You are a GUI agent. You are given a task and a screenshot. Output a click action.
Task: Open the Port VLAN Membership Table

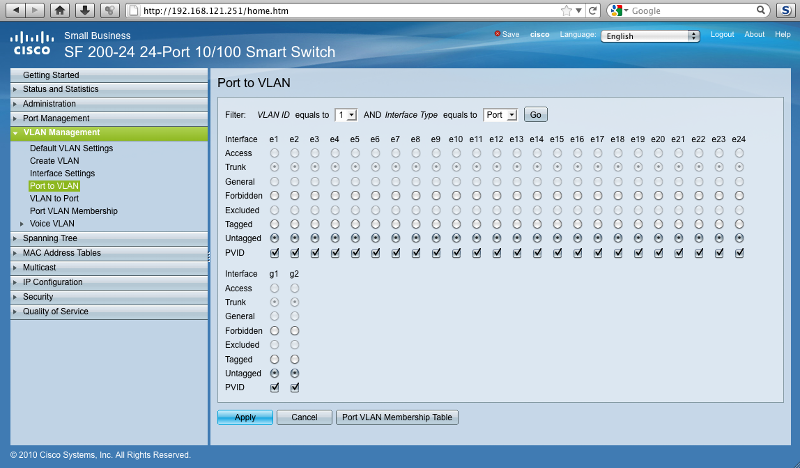tap(397, 417)
